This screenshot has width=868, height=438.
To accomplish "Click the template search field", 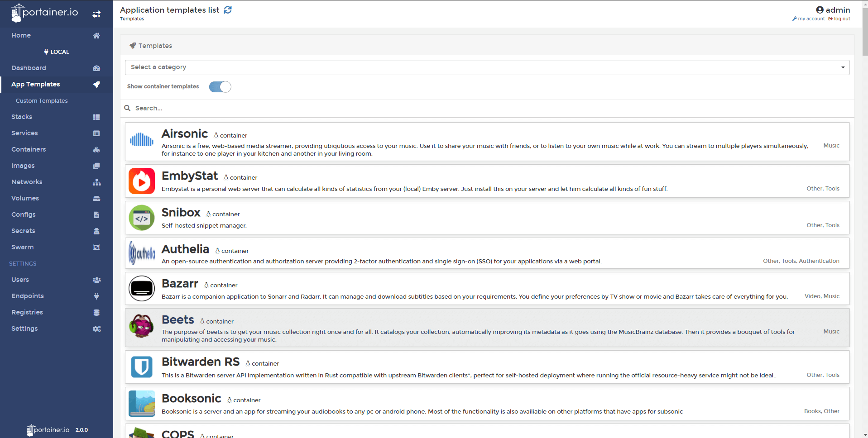I will tap(487, 108).
